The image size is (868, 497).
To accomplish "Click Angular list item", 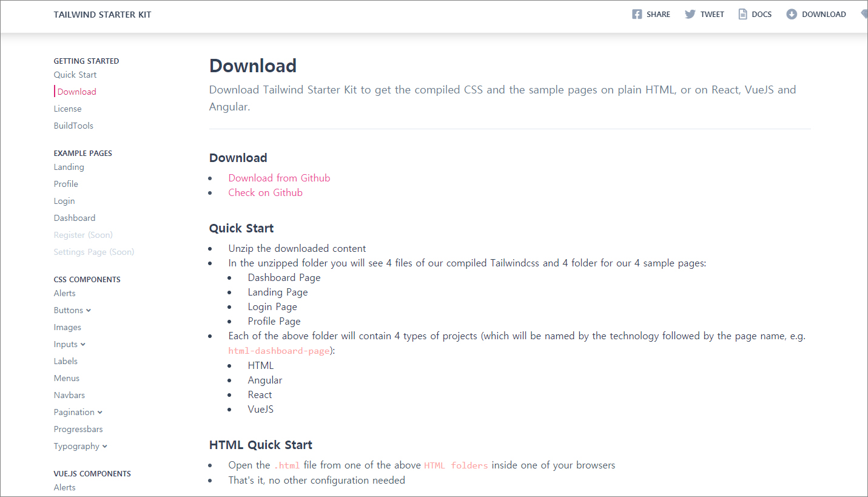I will click(x=265, y=380).
